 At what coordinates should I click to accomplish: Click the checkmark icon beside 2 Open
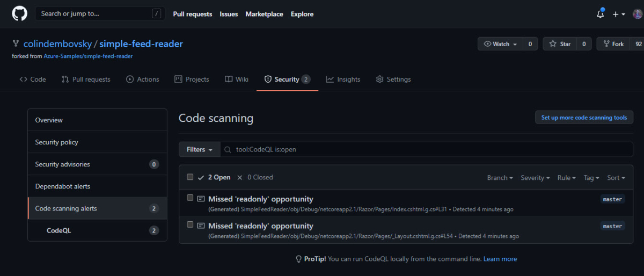(x=201, y=177)
